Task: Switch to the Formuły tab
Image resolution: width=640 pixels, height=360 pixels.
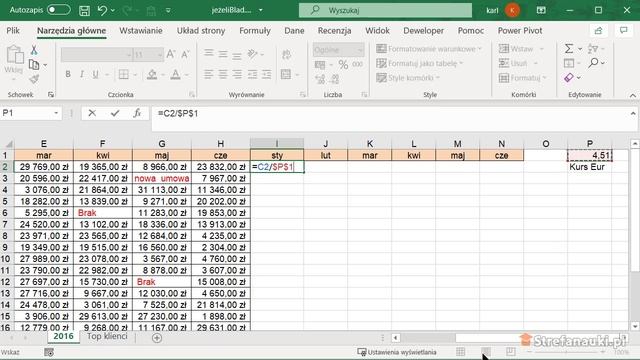Action: [255, 31]
